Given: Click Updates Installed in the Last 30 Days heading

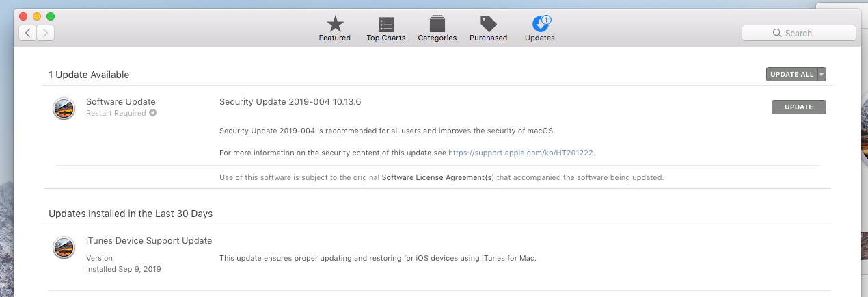Looking at the screenshot, I should tap(131, 214).
